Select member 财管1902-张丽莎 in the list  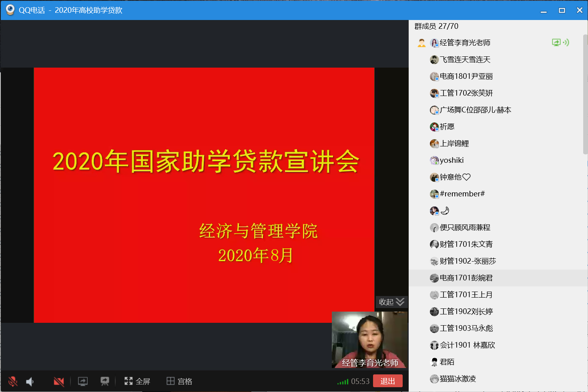tap(468, 261)
